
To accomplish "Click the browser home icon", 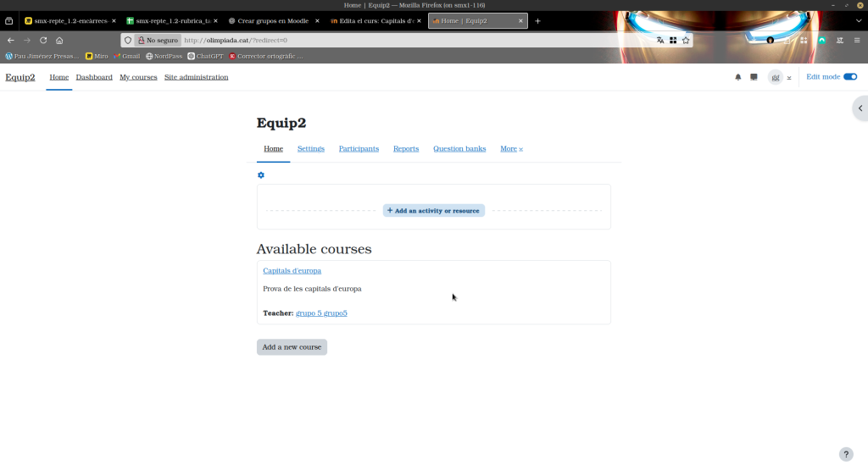I will coord(59,40).
